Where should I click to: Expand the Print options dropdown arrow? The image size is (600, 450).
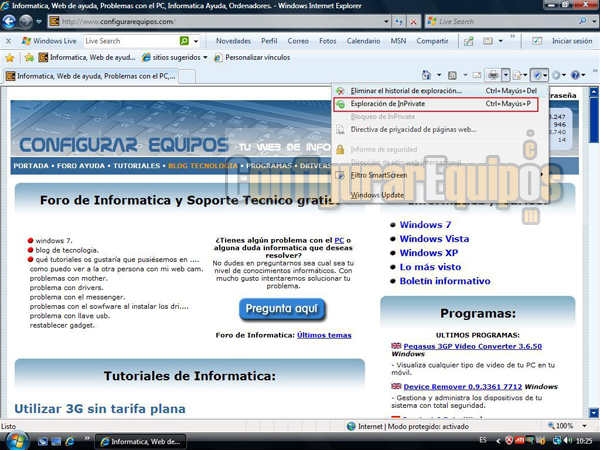click(505, 75)
